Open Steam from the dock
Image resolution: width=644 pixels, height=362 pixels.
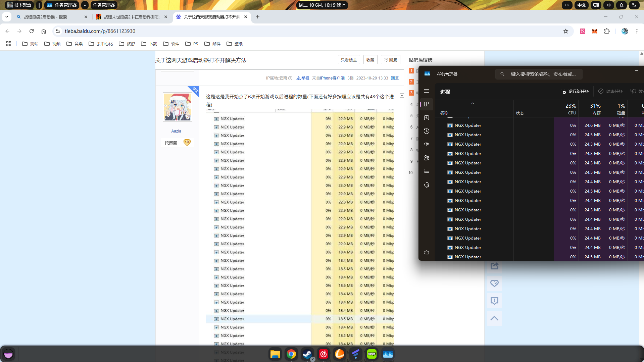(x=307, y=354)
